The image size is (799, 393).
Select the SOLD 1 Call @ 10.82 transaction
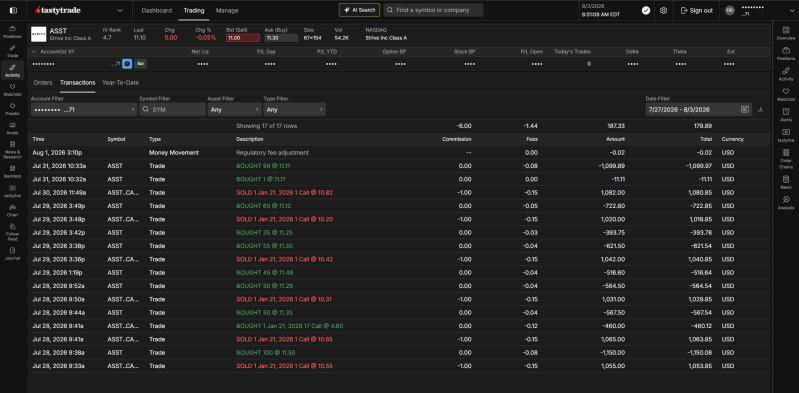point(400,193)
